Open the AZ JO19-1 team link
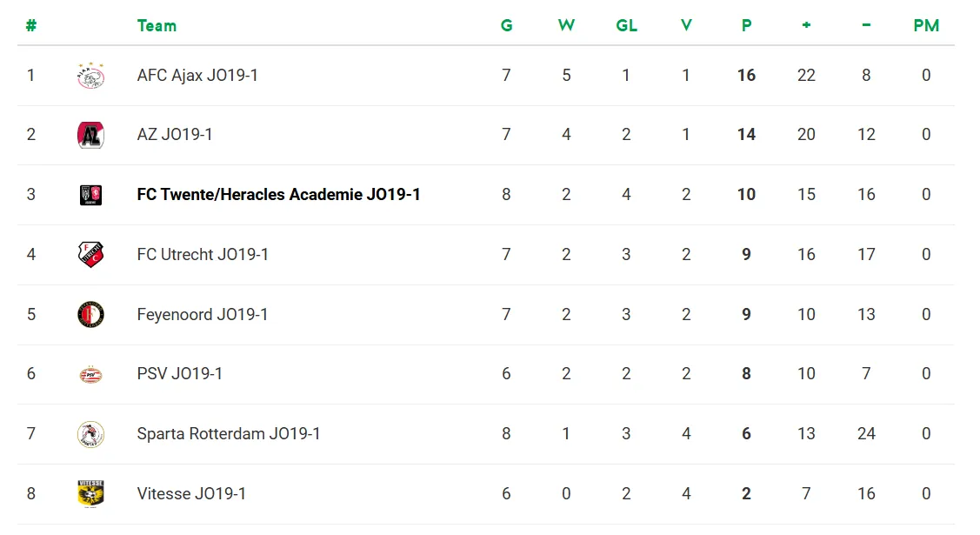The width and height of the screenshot is (980, 535). coord(175,135)
